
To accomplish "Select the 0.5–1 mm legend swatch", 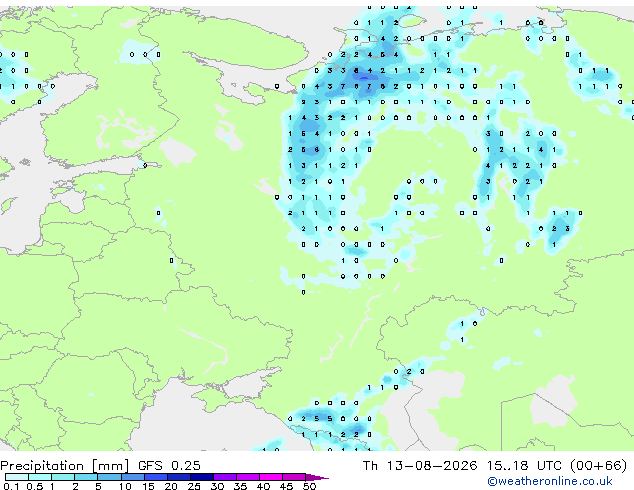I will point(40,477).
